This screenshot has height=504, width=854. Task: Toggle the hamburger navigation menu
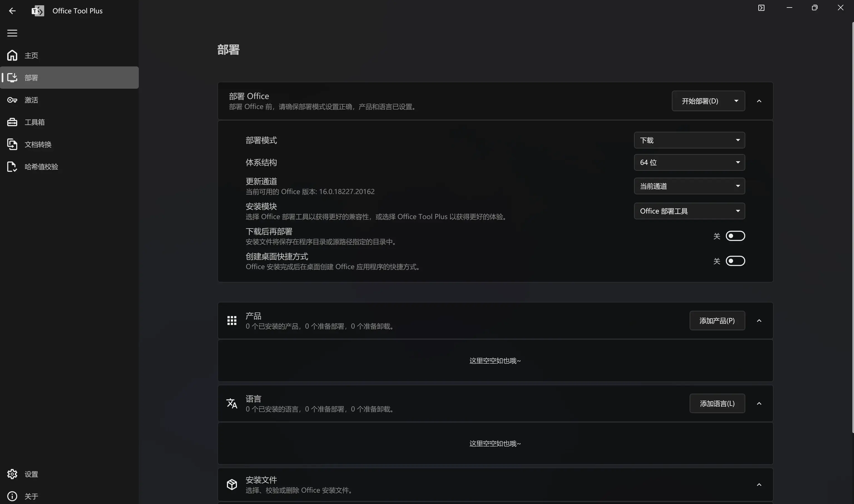[12, 33]
